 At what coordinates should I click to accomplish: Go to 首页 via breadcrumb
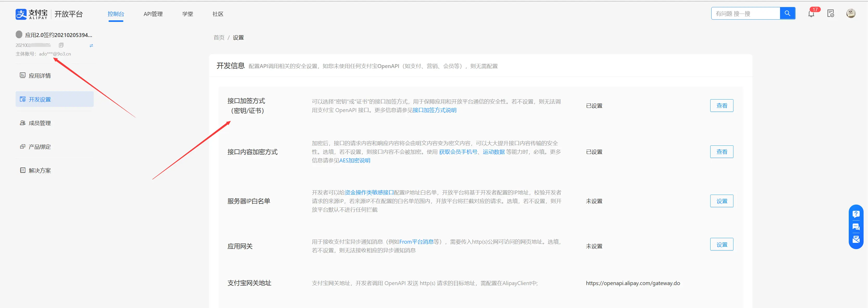click(x=219, y=38)
